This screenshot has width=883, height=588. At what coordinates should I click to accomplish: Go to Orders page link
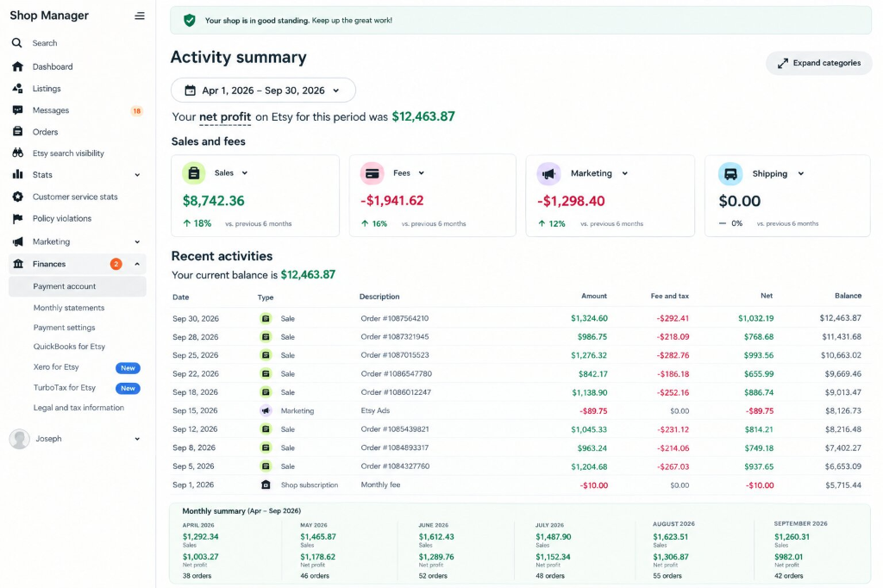coord(45,132)
